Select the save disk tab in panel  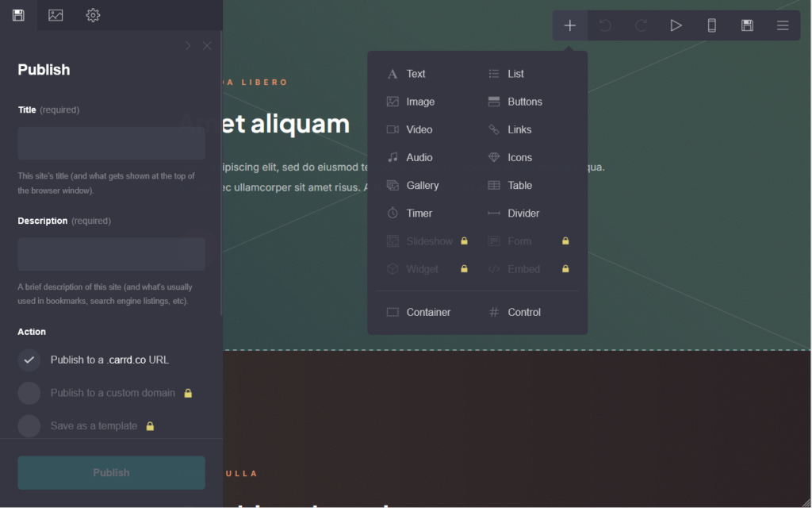pyautogui.click(x=19, y=15)
